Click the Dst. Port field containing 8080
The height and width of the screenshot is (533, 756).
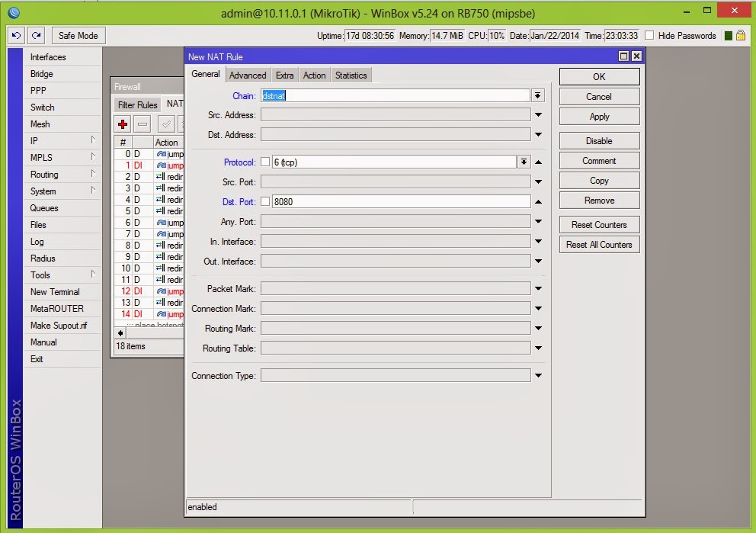click(401, 201)
